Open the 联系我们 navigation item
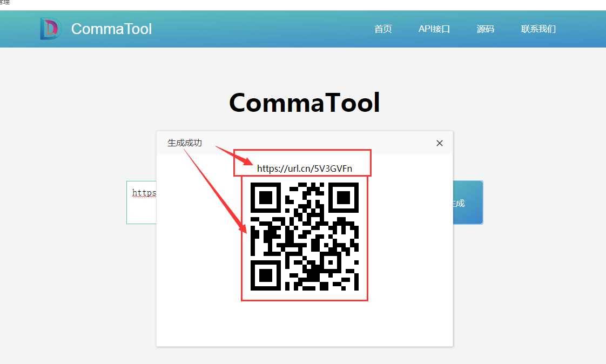The image size is (606, 364). point(538,29)
